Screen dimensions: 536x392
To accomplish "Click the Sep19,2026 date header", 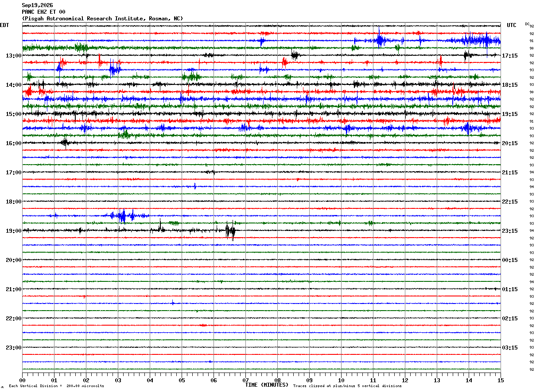I will click(37, 5).
